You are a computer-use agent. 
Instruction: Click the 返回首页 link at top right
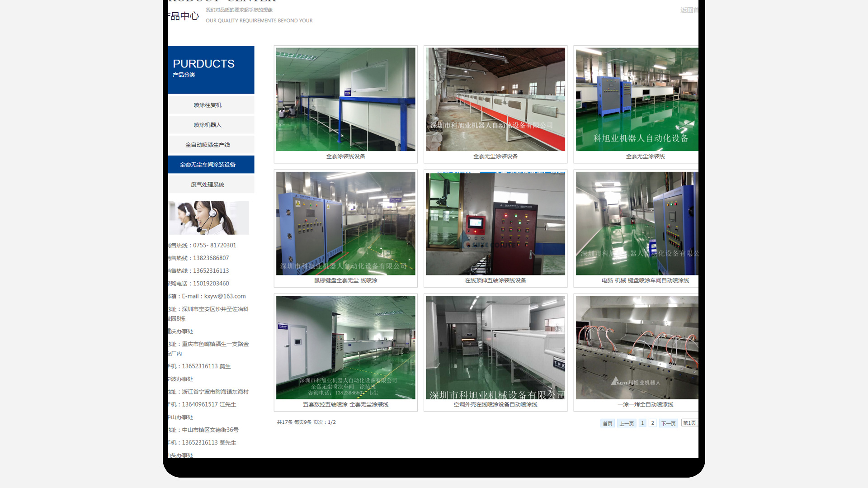pos(689,10)
